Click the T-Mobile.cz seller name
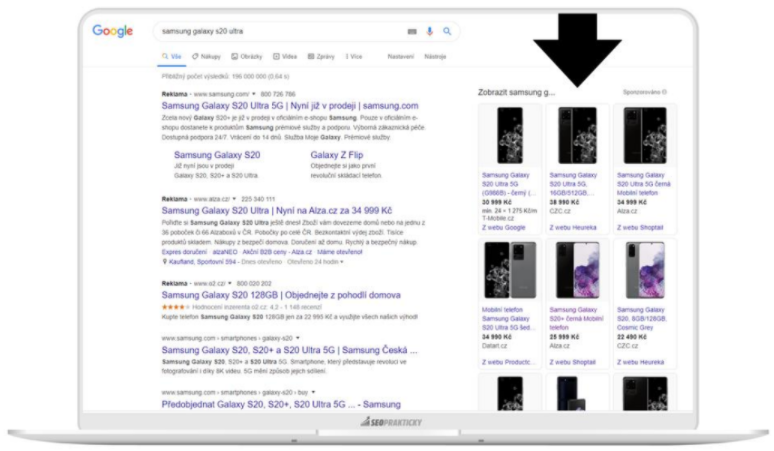This screenshot has height=451, width=774. (x=498, y=219)
